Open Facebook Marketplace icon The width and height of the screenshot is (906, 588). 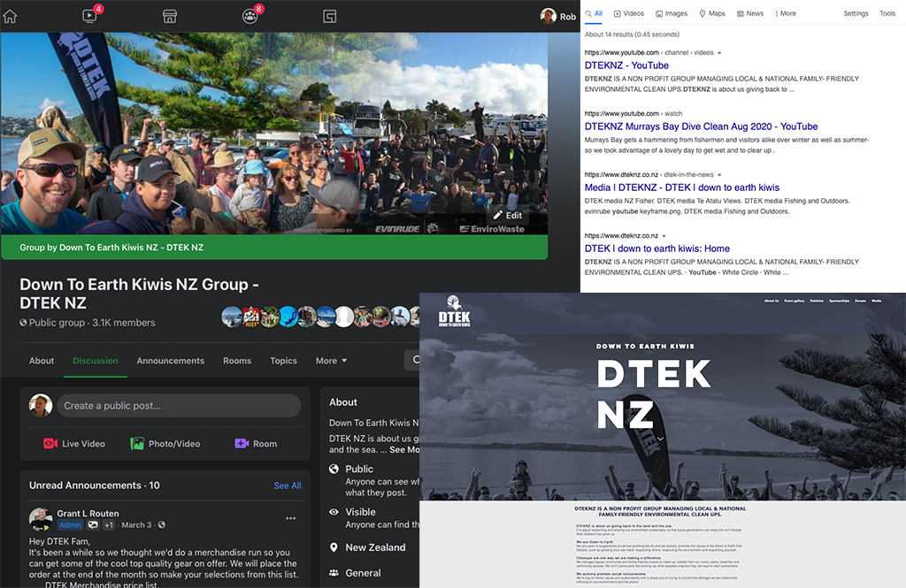pos(169,16)
